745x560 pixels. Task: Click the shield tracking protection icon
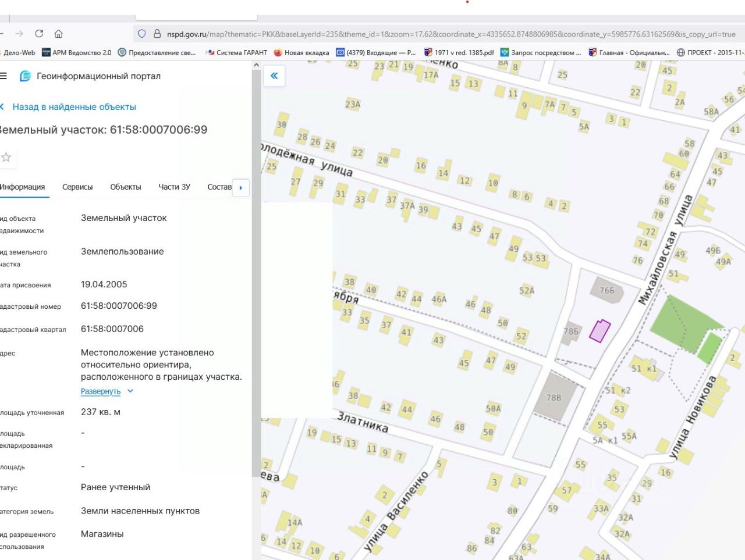(141, 34)
